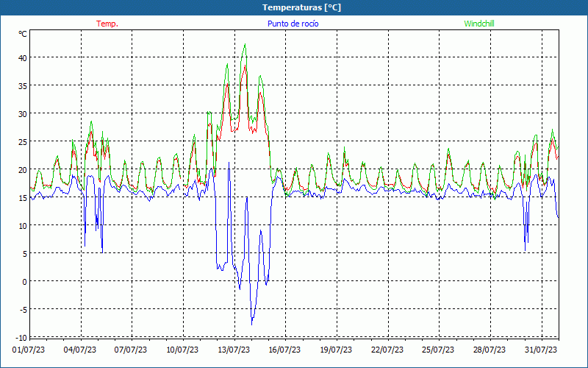The height and width of the screenshot is (368, 588).
Task: Click the 19/07/23 date label
Action: [x=336, y=350]
